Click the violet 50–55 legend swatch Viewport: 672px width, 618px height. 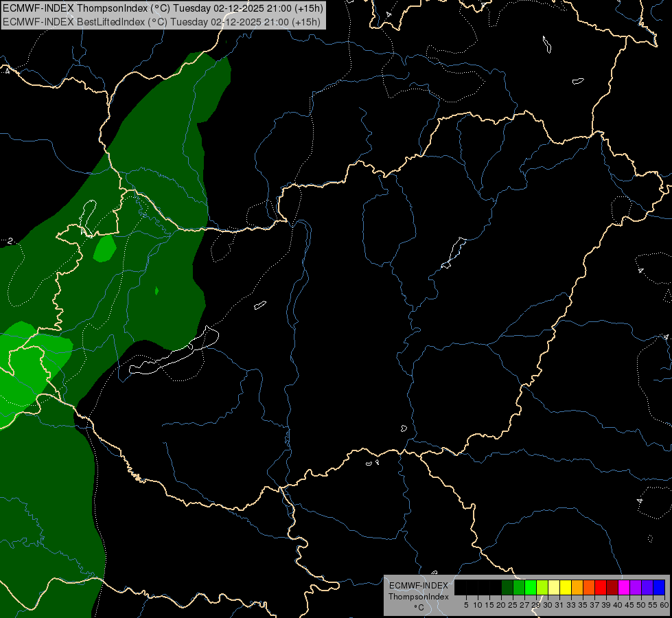click(x=647, y=587)
